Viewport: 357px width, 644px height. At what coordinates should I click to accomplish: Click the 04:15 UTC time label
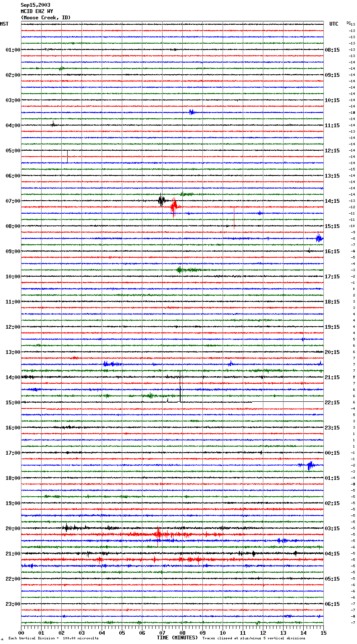332,554
